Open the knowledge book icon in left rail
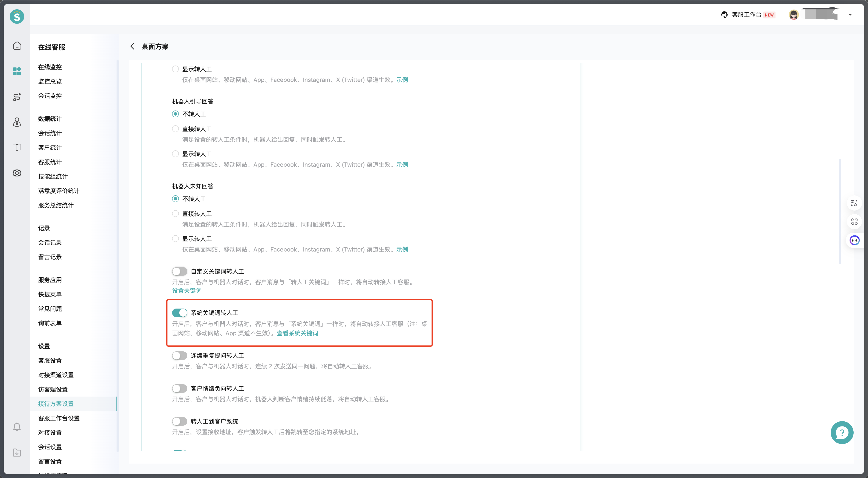The image size is (868, 478). click(x=17, y=147)
